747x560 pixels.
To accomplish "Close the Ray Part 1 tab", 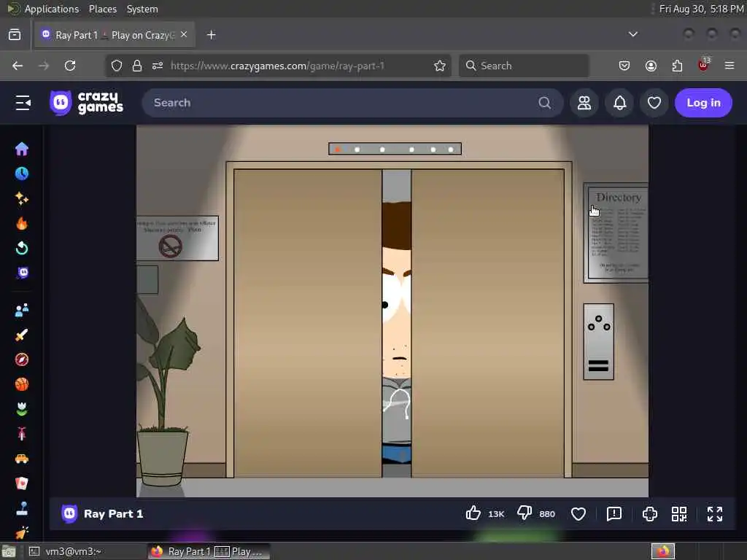I will pyautogui.click(x=184, y=35).
